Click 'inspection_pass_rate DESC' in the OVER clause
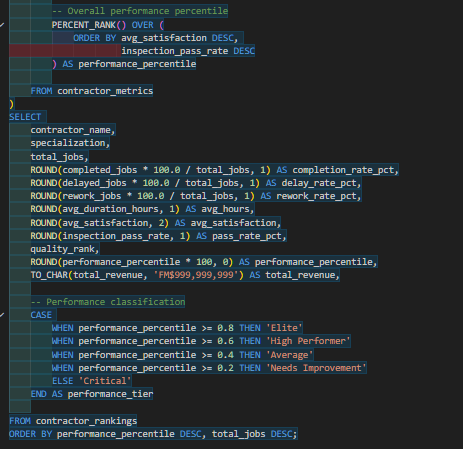463x449 pixels. pos(188,51)
